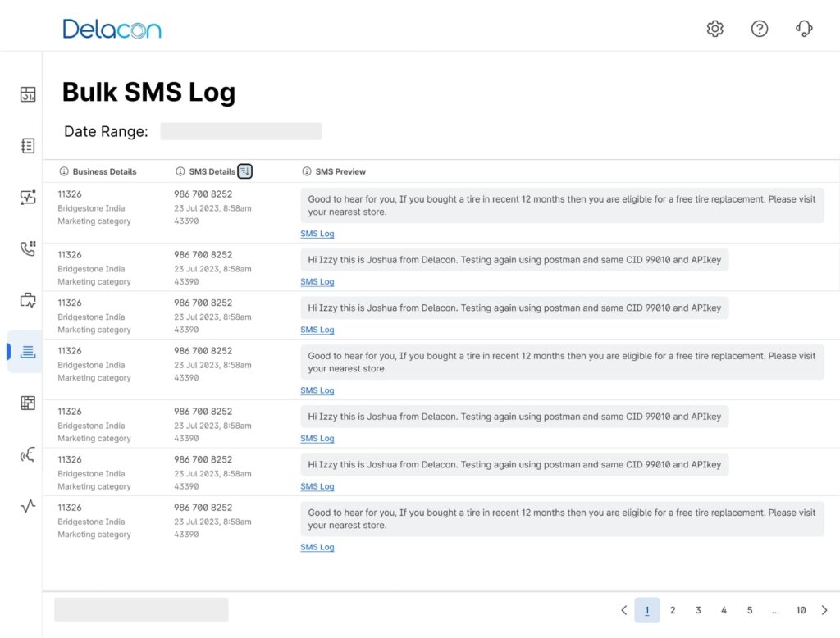Open the dashboard icon in the sidebar

tap(28, 94)
